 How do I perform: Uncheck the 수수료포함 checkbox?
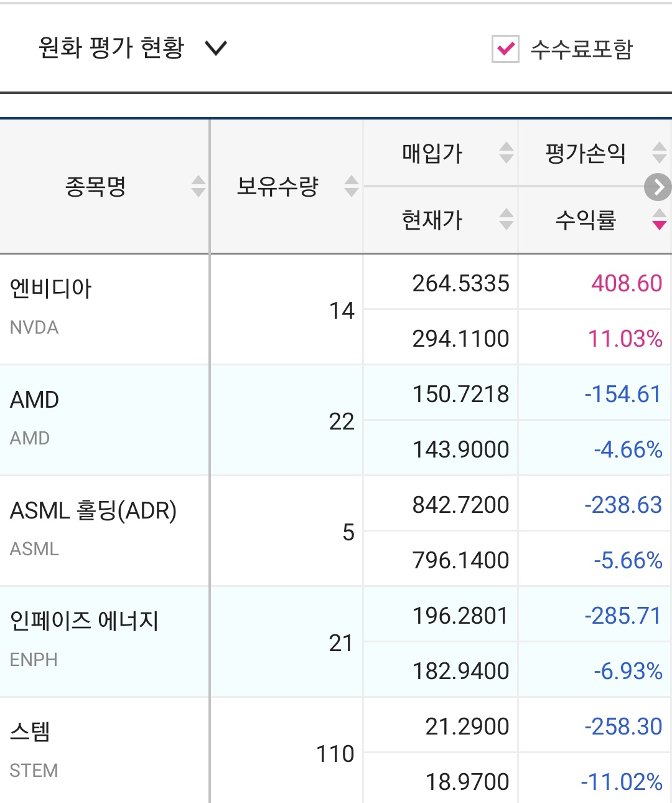tap(505, 49)
